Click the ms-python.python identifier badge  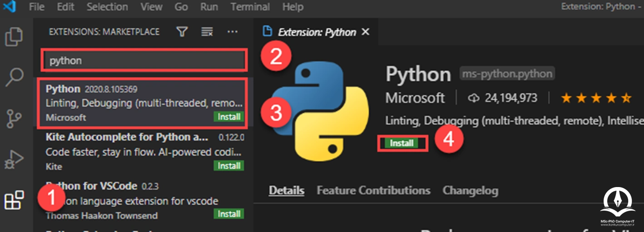tap(507, 74)
